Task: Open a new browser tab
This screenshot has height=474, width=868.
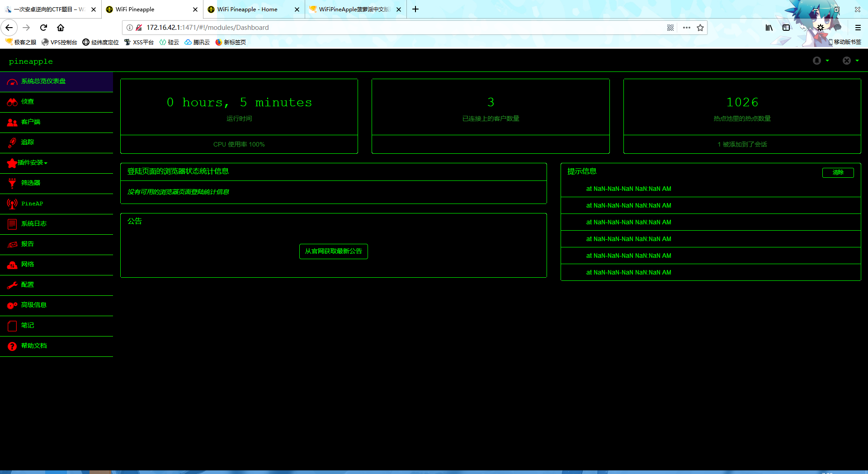Action: point(415,9)
